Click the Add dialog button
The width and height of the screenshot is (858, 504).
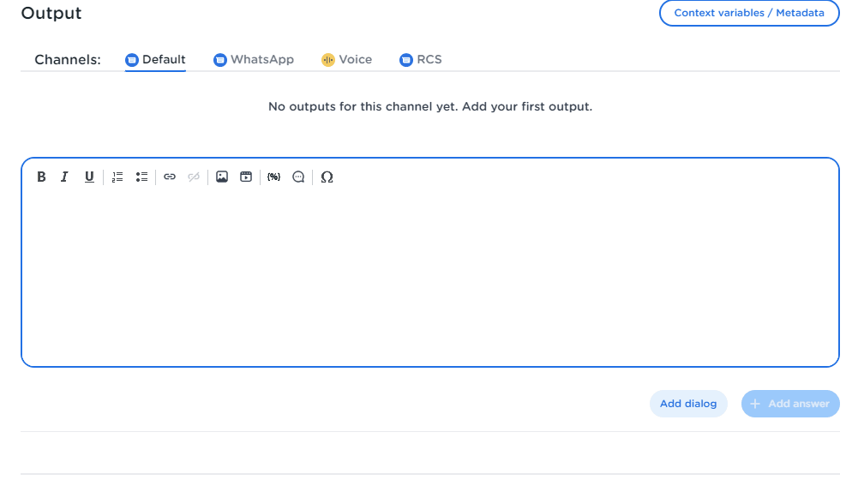(x=688, y=404)
